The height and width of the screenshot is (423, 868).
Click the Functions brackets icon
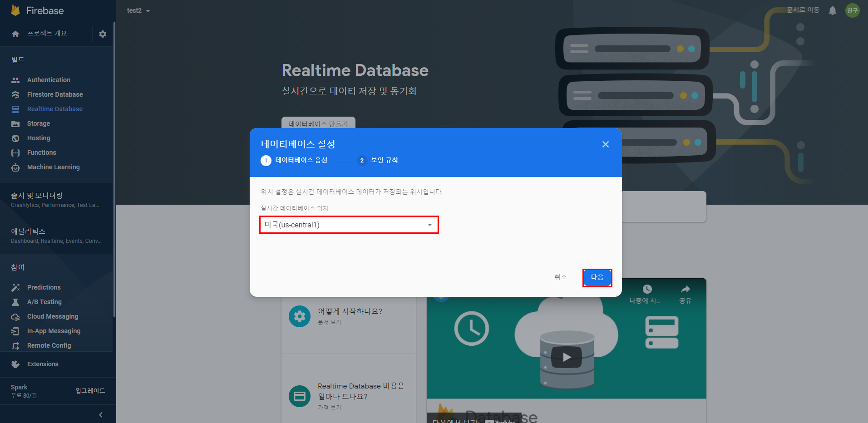tap(15, 152)
